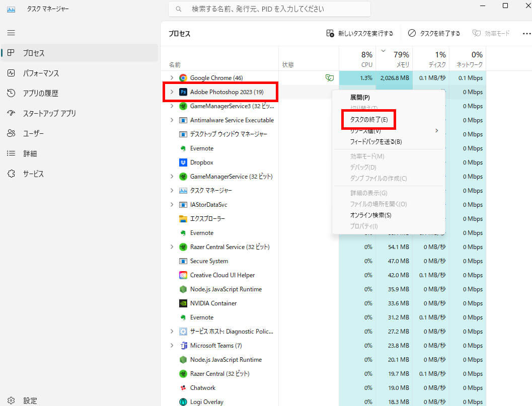The height and width of the screenshot is (406, 532).
Task: Click the 2,026.8 MB memory value for Chrome
Action: click(395, 78)
